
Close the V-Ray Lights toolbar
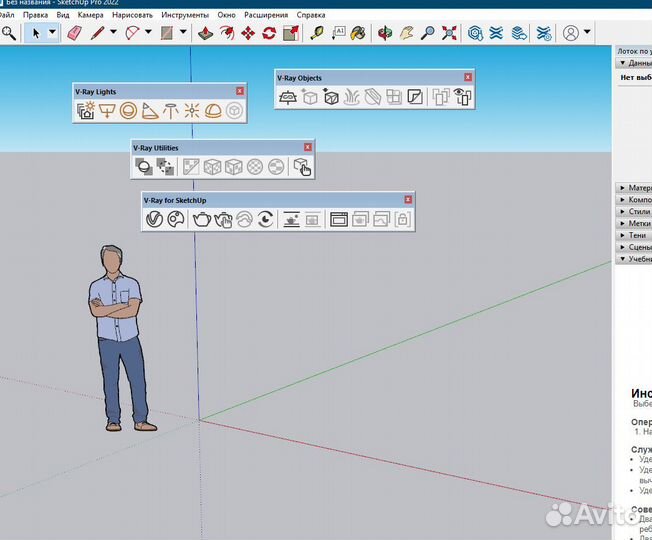point(240,91)
